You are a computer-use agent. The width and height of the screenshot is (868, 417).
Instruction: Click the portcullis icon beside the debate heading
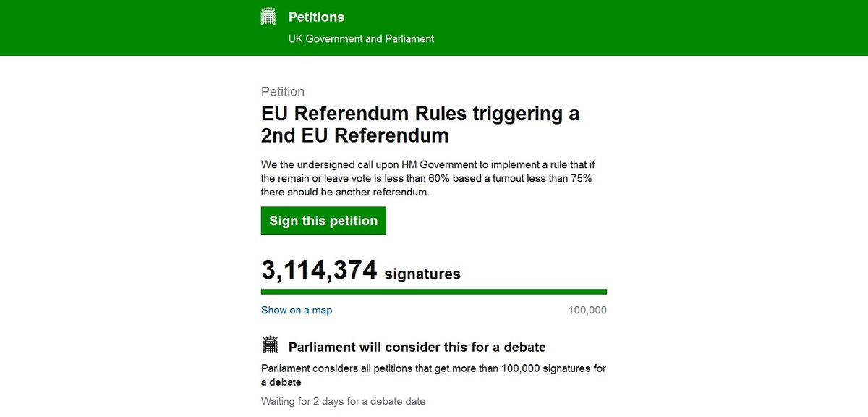pos(270,346)
